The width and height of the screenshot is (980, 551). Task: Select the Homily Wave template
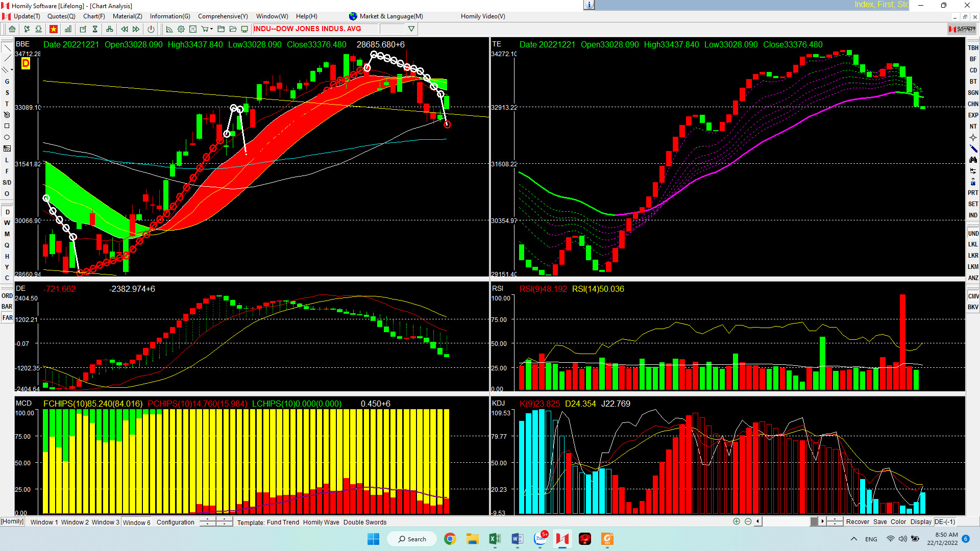tap(321, 522)
